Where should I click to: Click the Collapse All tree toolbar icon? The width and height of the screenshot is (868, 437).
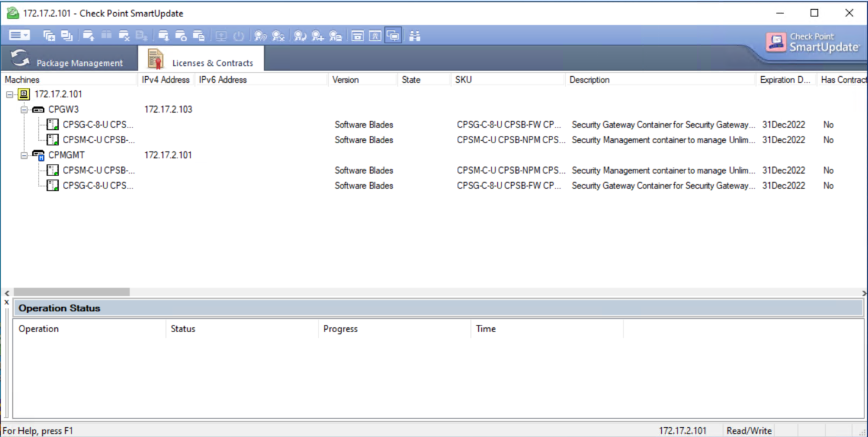coord(66,36)
